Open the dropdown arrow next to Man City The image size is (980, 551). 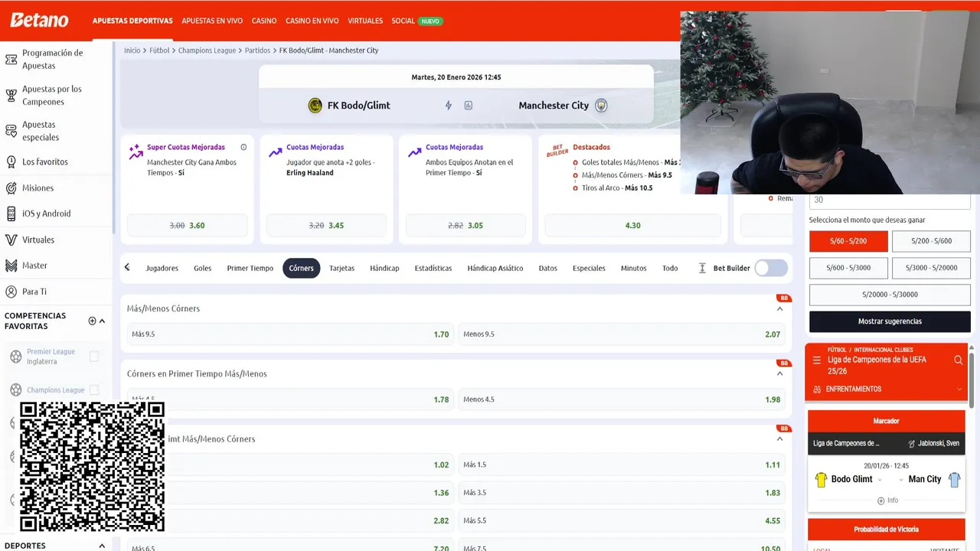(902, 480)
